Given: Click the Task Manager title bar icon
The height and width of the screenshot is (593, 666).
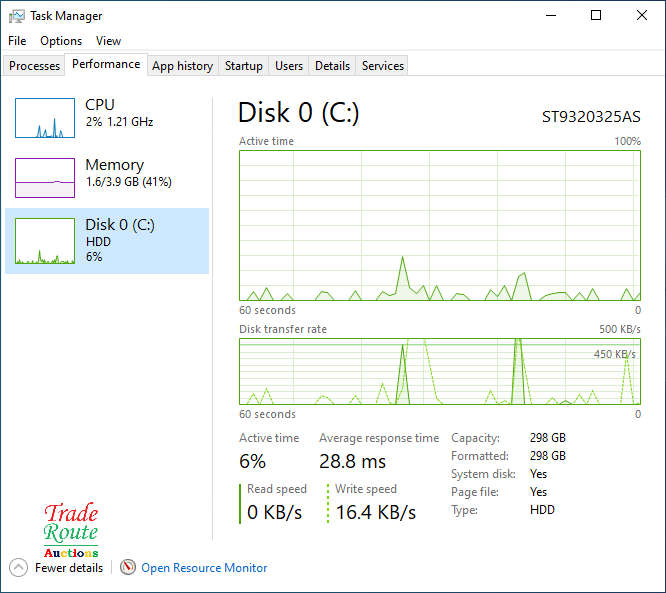Looking at the screenshot, I should [x=17, y=16].
